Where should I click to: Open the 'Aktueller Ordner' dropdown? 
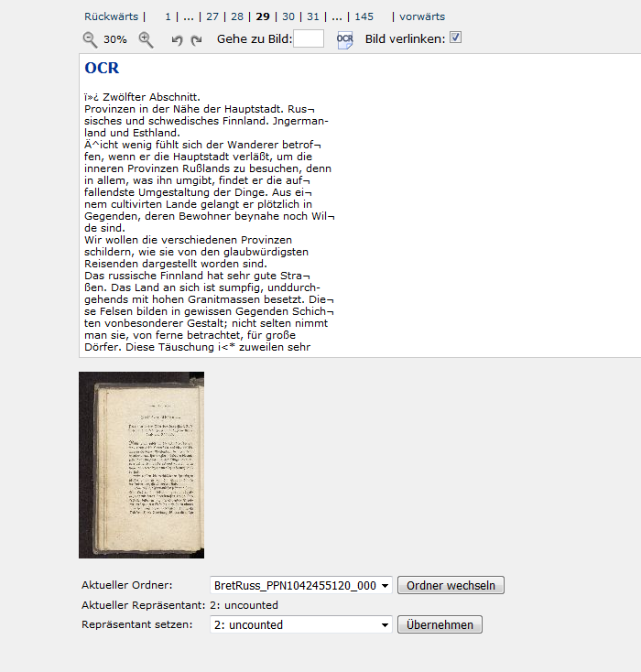[300, 585]
